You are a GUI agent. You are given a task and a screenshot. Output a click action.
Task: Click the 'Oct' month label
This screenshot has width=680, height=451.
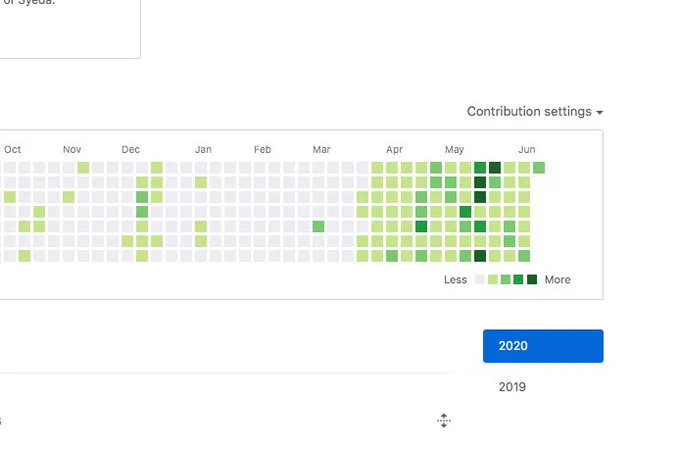(x=13, y=150)
